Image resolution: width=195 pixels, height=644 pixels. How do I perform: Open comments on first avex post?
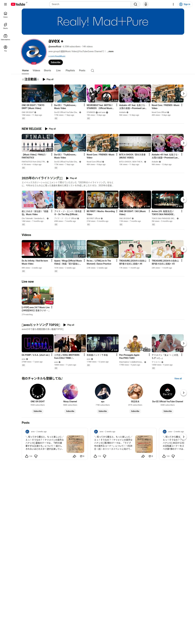point(82,456)
